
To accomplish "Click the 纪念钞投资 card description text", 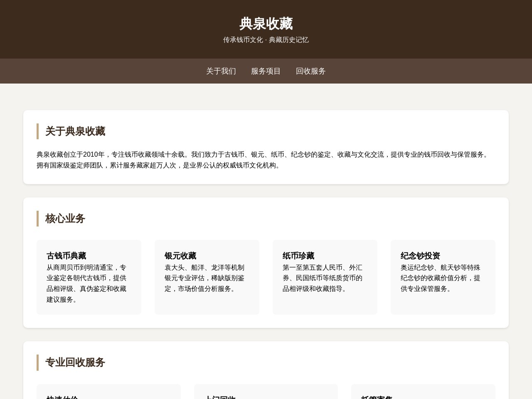I will pyautogui.click(x=441, y=278).
